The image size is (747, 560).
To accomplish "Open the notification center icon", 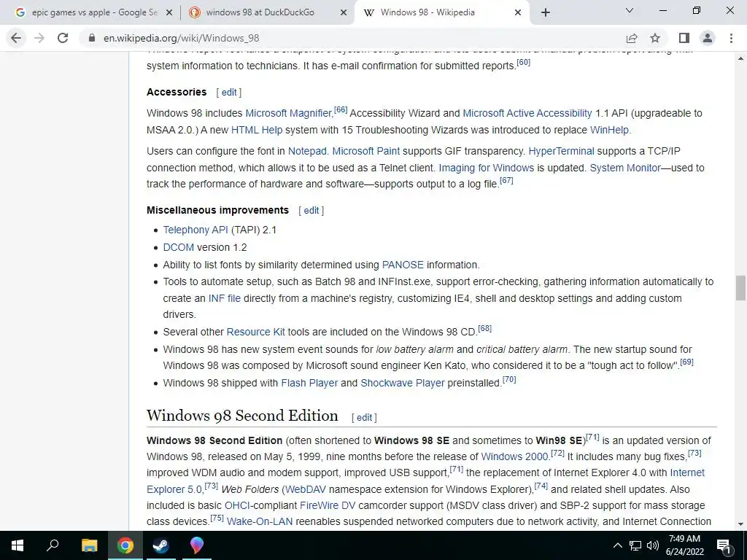I will 724,545.
